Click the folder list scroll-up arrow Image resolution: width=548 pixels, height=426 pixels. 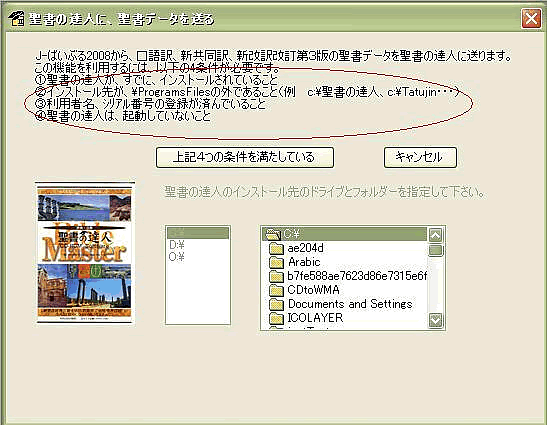pyautogui.click(x=435, y=235)
